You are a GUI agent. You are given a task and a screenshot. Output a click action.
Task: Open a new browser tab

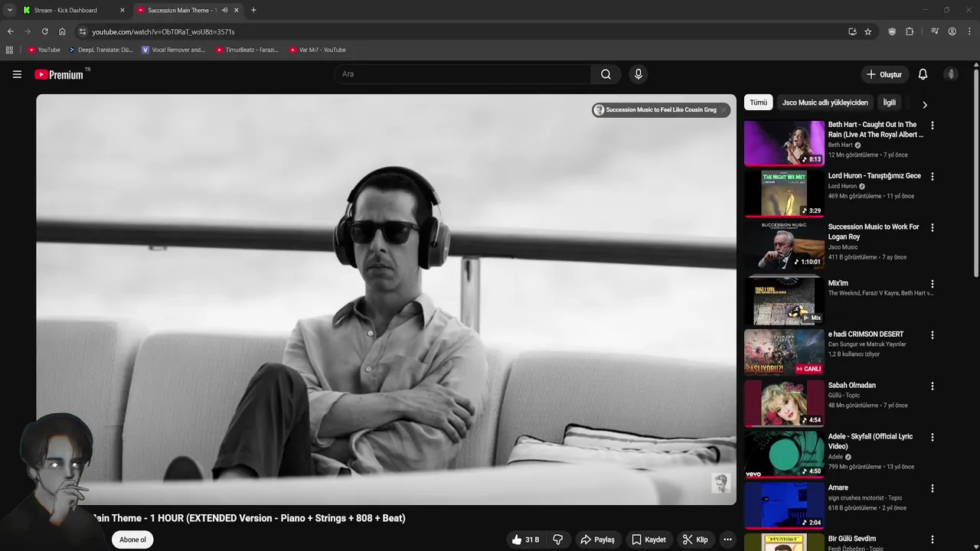coord(253,10)
